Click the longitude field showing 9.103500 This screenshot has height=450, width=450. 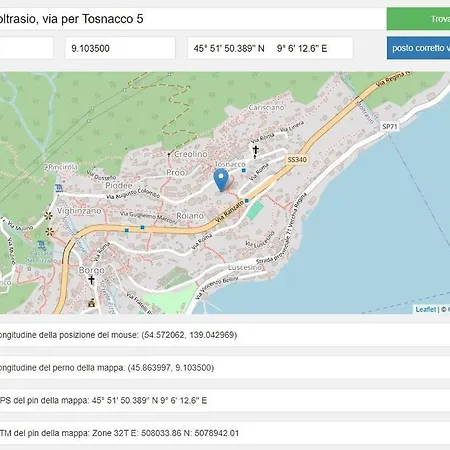point(120,48)
